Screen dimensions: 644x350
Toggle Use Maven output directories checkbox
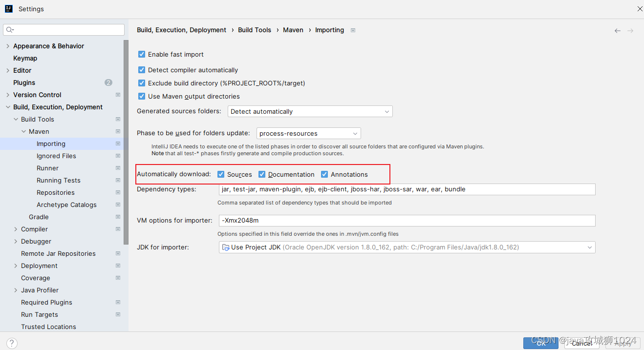[x=142, y=96]
